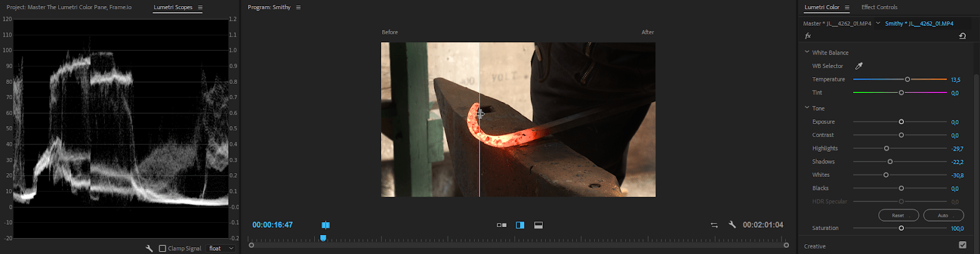Expand the Creative section
This screenshot has height=254, width=980.
click(x=815, y=246)
